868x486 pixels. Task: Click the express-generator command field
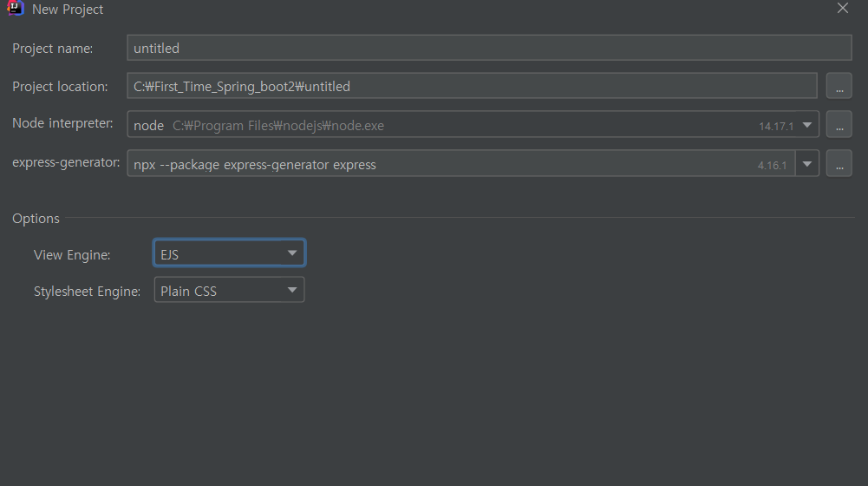click(460, 164)
